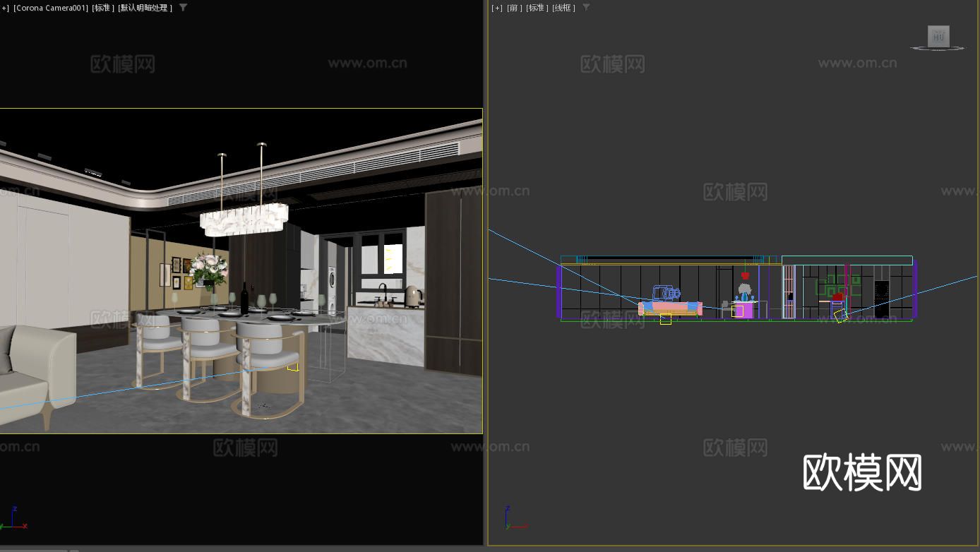Open the Corona Camera001 point-of-view menu
The width and height of the screenshot is (980, 552).
pos(49,8)
